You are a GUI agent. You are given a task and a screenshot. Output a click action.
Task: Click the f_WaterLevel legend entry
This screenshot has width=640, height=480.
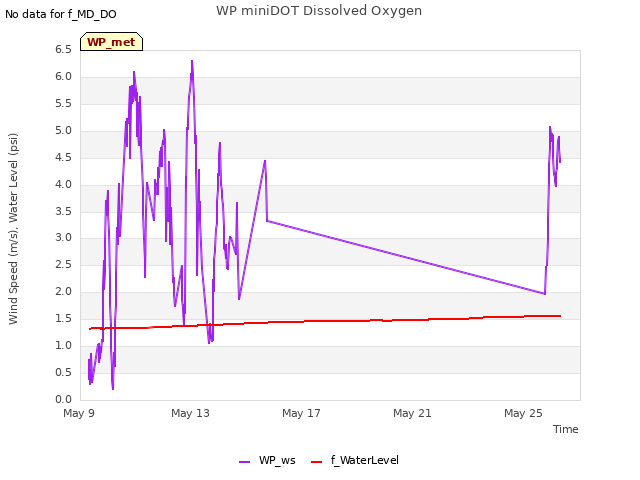pyautogui.click(x=355, y=460)
